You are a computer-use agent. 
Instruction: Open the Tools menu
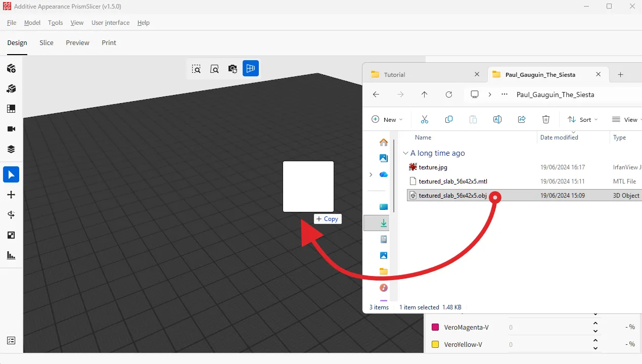tap(55, 23)
